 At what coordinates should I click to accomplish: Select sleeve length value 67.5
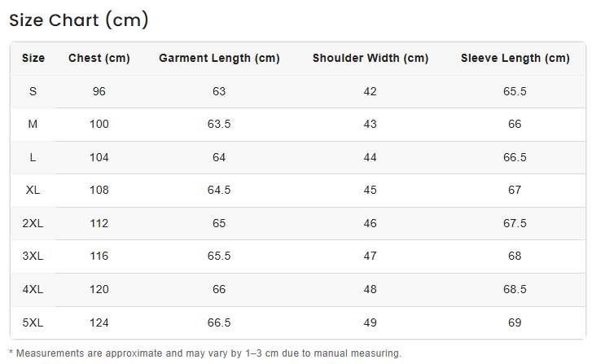pyautogui.click(x=515, y=223)
